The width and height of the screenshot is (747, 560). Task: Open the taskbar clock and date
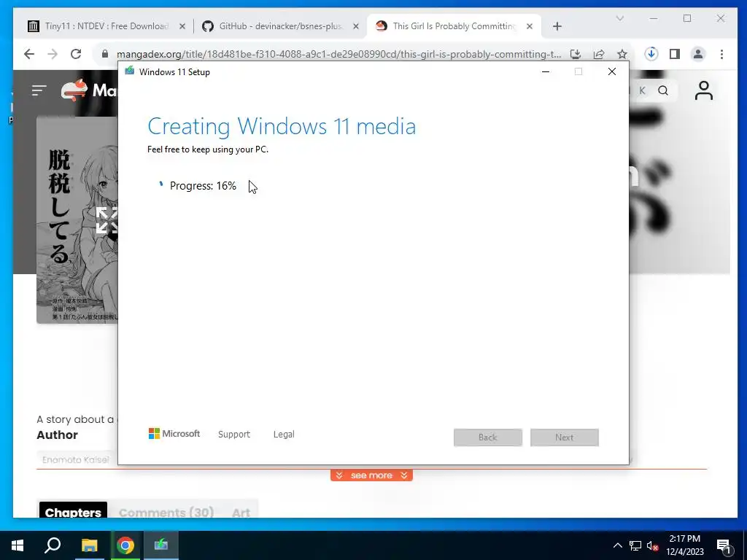click(684, 545)
